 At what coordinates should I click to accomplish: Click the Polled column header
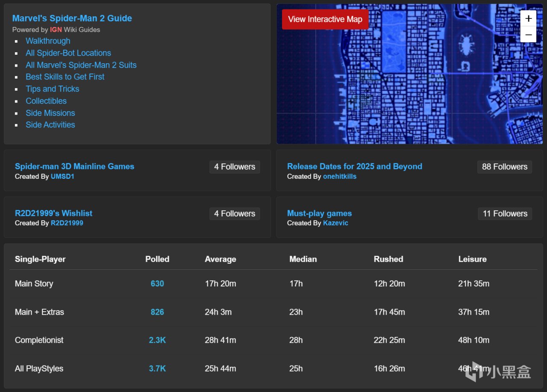tap(157, 259)
